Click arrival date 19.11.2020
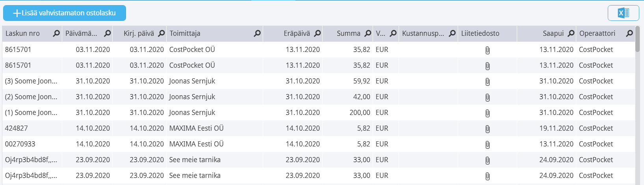Viewport: 644px width, 185px height. click(x=556, y=128)
